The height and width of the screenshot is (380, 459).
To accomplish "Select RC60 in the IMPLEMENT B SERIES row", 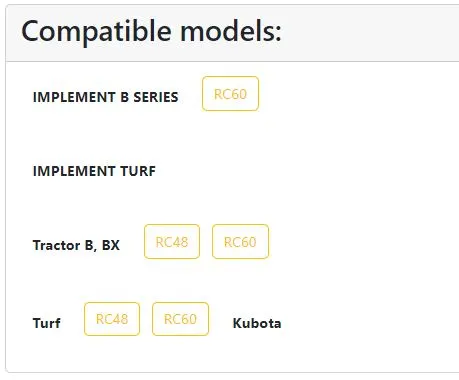I will click(230, 94).
